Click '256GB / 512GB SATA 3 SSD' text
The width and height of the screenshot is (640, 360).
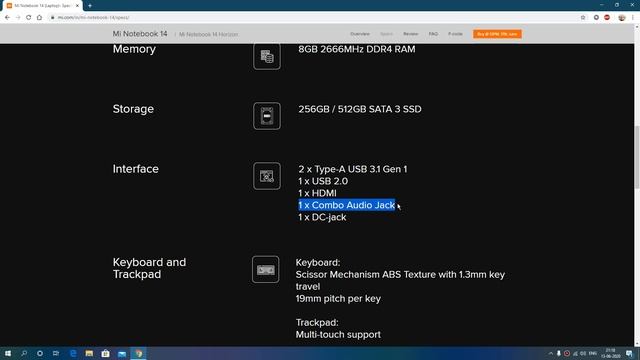click(360, 109)
